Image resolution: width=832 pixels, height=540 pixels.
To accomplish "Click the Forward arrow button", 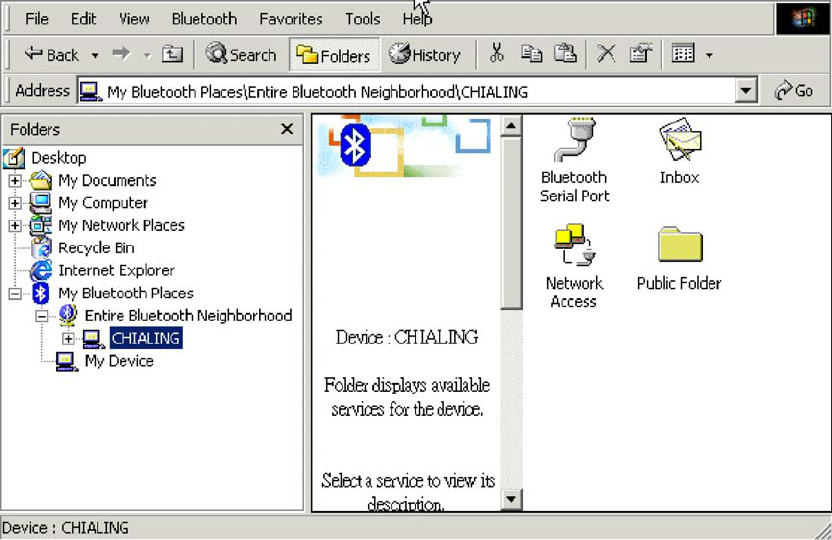I will point(122,54).
